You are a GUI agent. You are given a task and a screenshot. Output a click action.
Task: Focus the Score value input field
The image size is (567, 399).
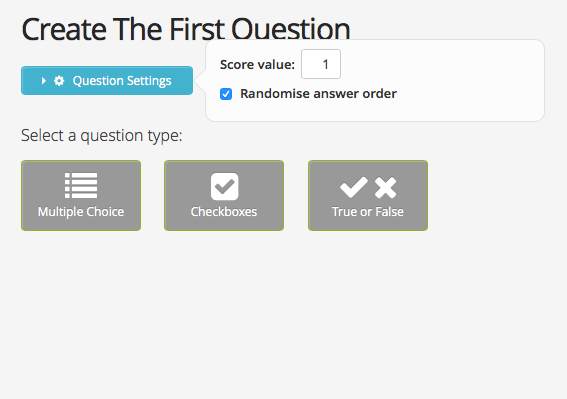(321, 64)
